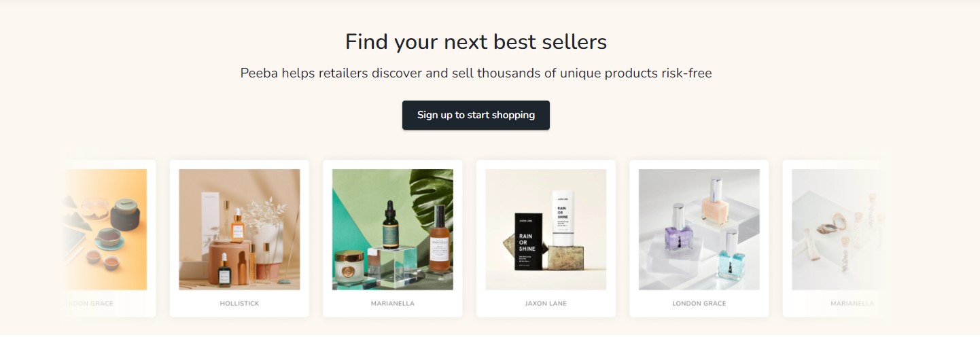The image size is (980, 337).
Task: Click the Peeba helps retailers subtitle text
Action: (x=476, y=73)
